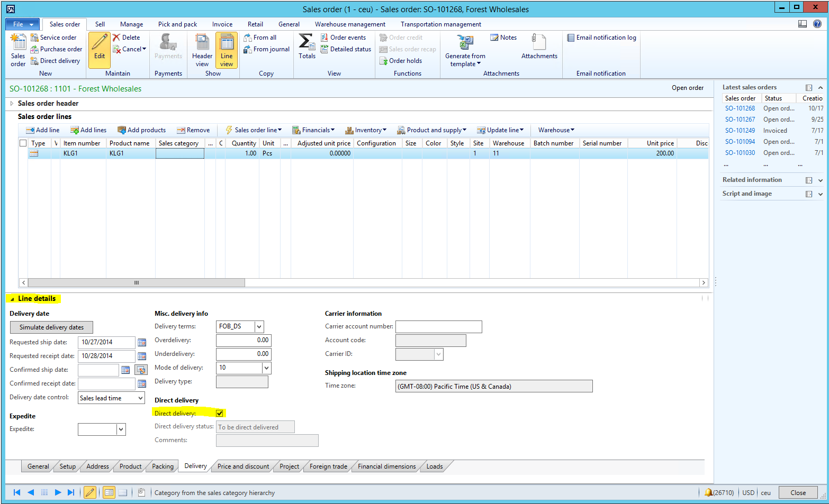
Task: Tick the select-all checkbox in grid header
Action: coord(23,143)
